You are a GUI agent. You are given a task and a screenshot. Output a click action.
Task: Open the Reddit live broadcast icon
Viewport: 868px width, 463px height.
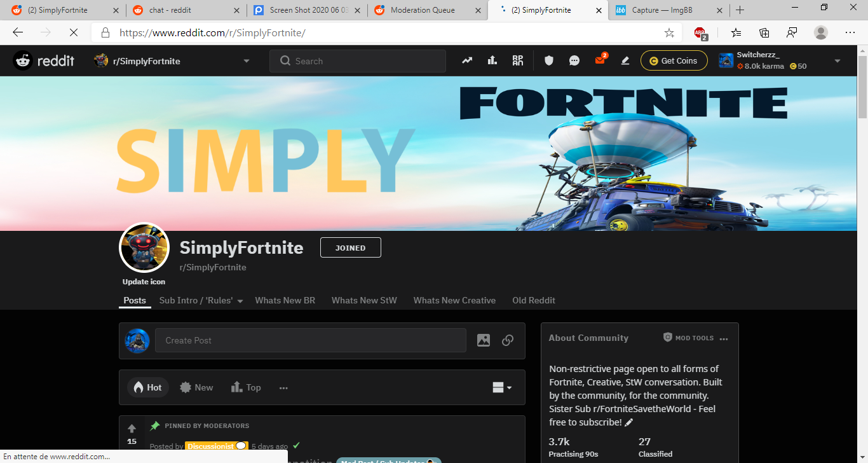(x=518, y=61)
